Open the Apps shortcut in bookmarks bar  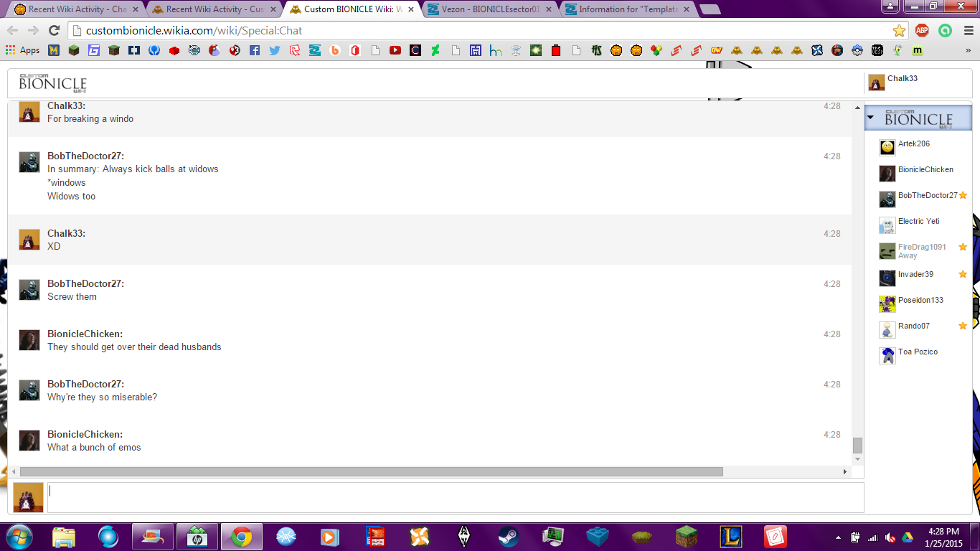pos(23,50)
